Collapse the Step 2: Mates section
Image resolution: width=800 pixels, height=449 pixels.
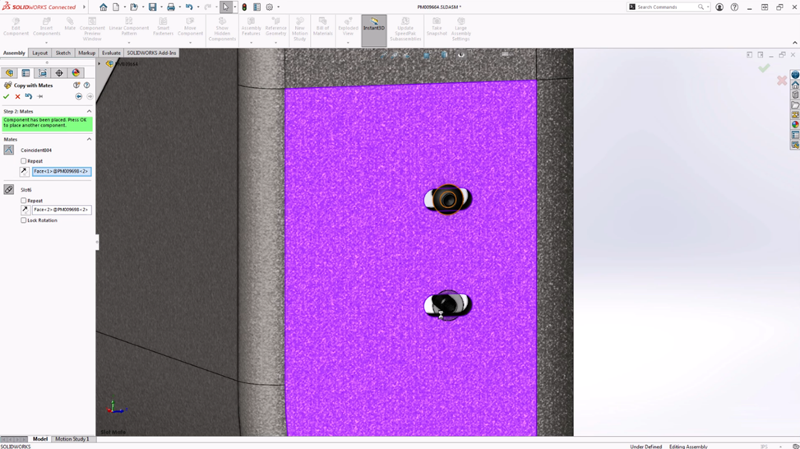coord(89,112)
